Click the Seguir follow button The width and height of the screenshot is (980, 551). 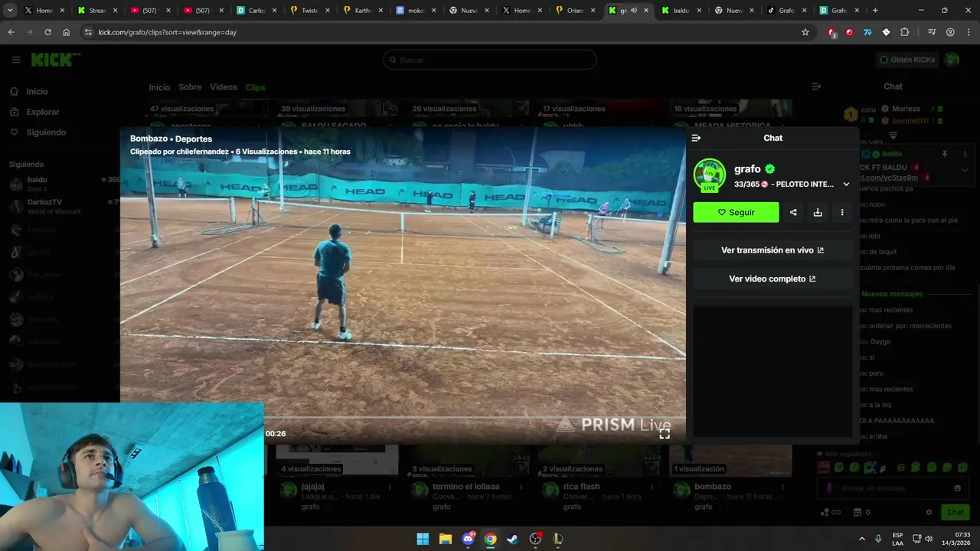[x=736, y=213]
